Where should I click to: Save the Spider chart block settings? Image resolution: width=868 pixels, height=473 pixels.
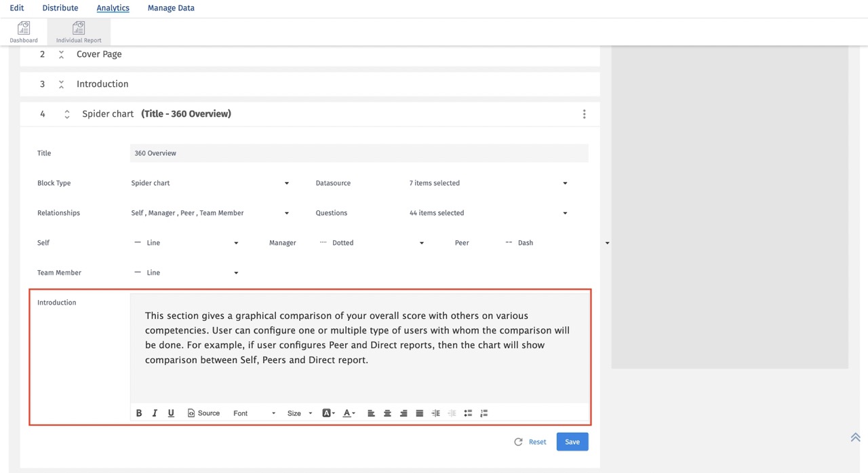572,441
